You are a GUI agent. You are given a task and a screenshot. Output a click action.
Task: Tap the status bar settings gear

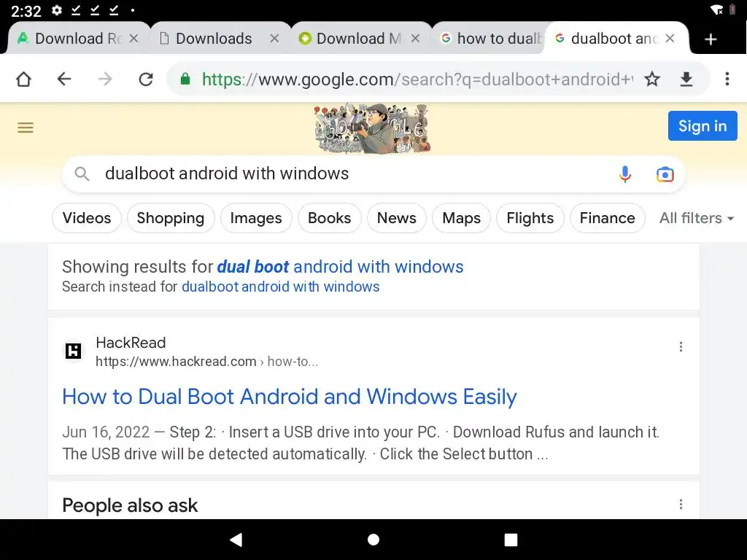click(x=57, y=10)
